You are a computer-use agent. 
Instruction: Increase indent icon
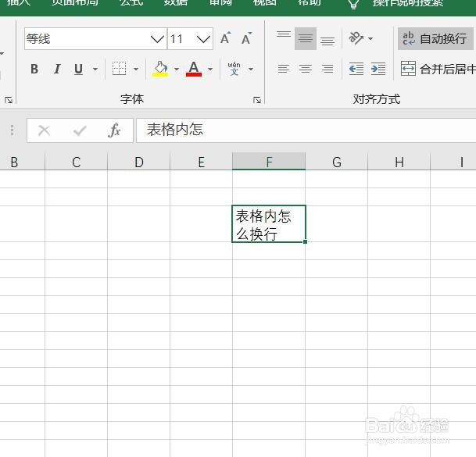tap(378, 69)
